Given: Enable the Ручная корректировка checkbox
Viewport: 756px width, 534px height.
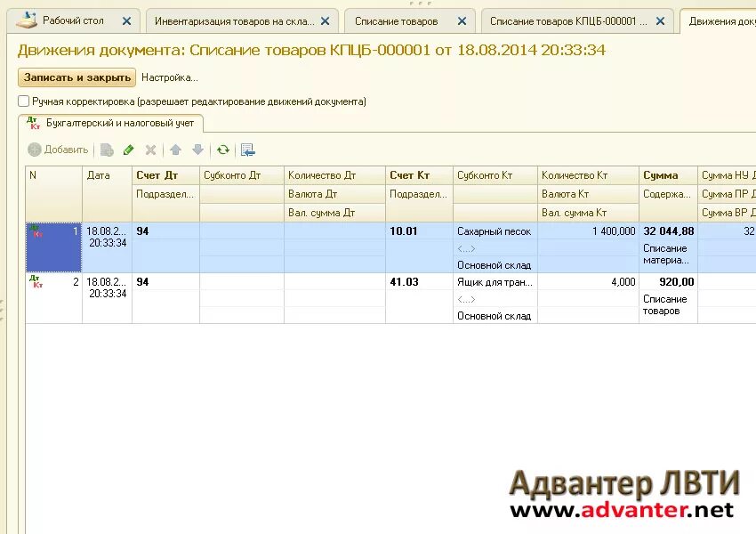Looking at the screenshot, I should pos(23,101).
